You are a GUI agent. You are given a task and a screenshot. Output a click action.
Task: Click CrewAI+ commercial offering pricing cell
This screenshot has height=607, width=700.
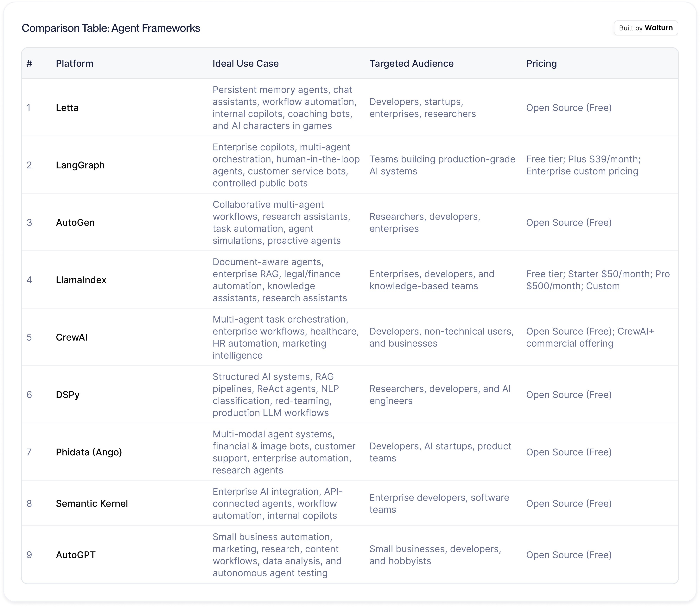(590, 337)
